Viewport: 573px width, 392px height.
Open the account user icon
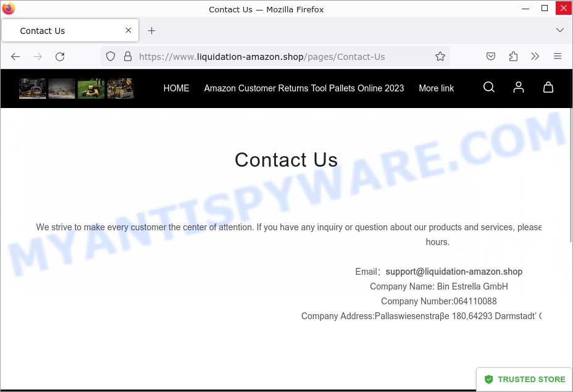point(518,87)
